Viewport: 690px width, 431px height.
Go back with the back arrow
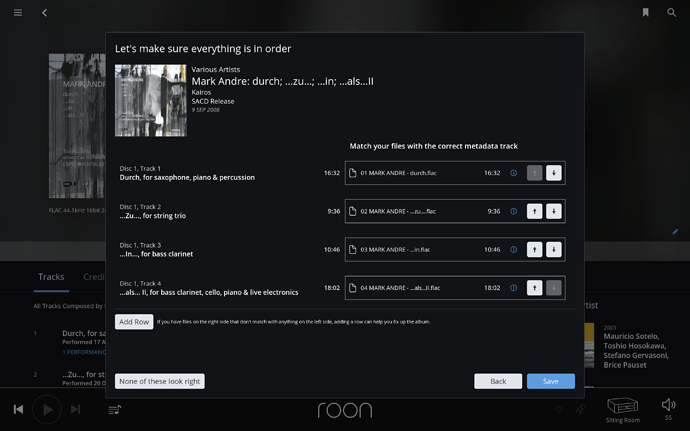tap(44, 13)
